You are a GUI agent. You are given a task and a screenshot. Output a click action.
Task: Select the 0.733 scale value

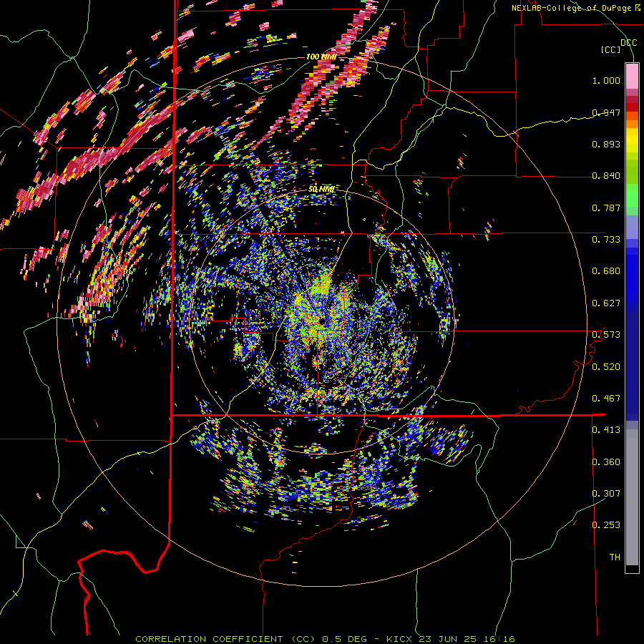click(606, 240)
